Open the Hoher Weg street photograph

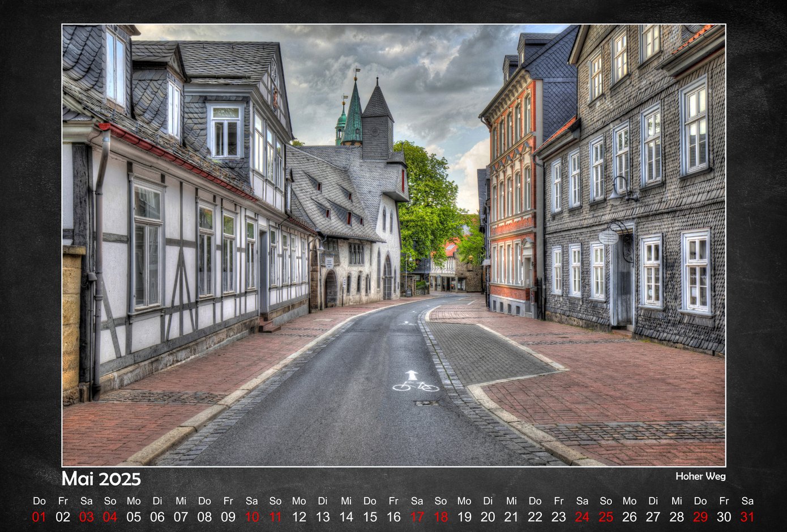394,245
